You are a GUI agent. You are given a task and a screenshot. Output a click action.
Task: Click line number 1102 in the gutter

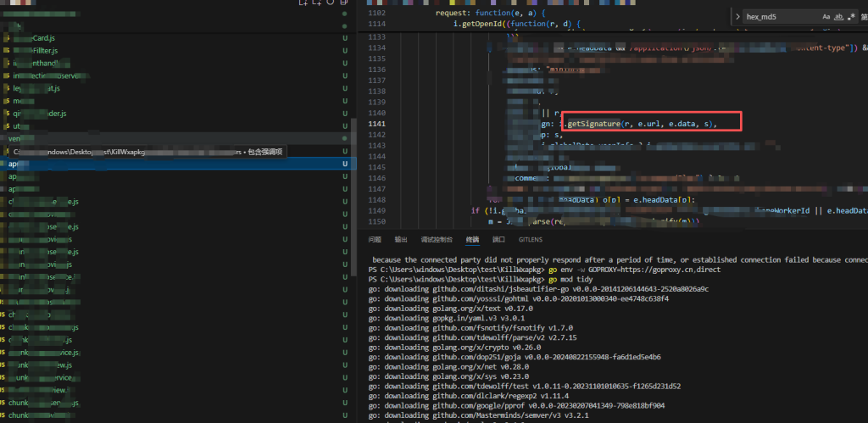coord(376,13)
